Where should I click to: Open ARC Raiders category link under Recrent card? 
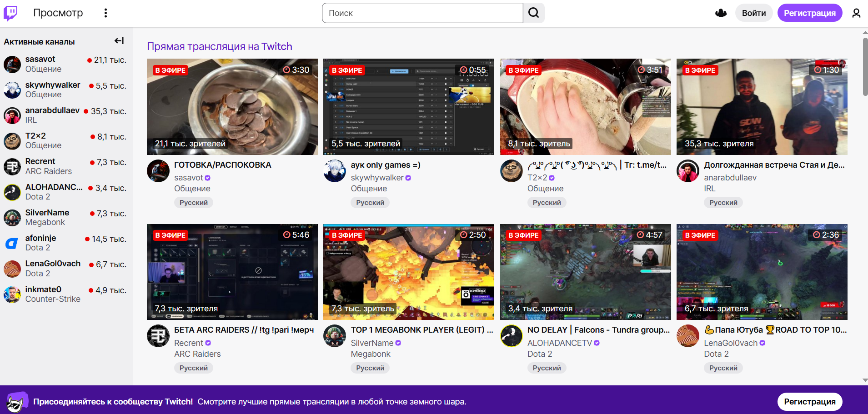click(197, 354)
